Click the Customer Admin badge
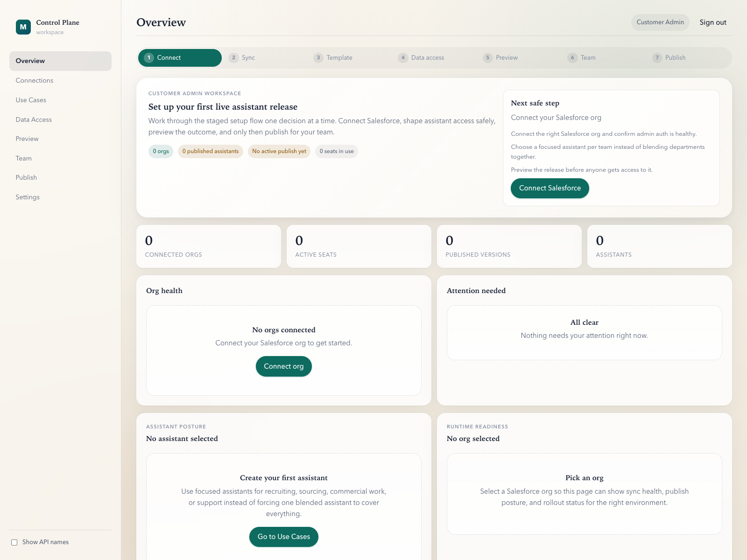 [x=660, y=22]
